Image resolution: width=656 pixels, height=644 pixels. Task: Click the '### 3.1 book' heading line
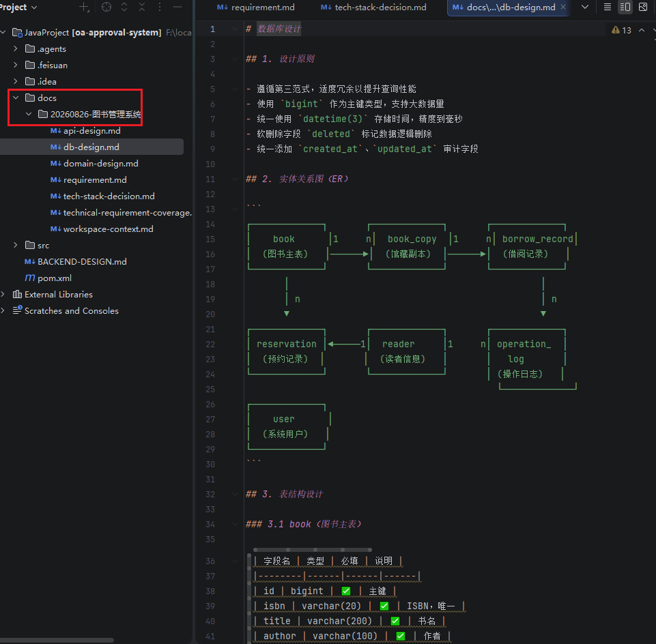click(304, 524)
